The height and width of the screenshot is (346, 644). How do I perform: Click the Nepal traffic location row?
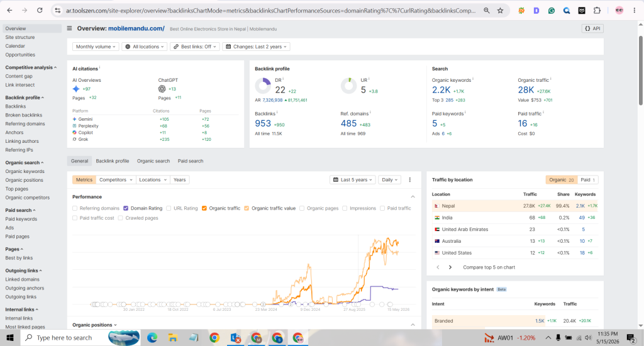click(515, 206)
